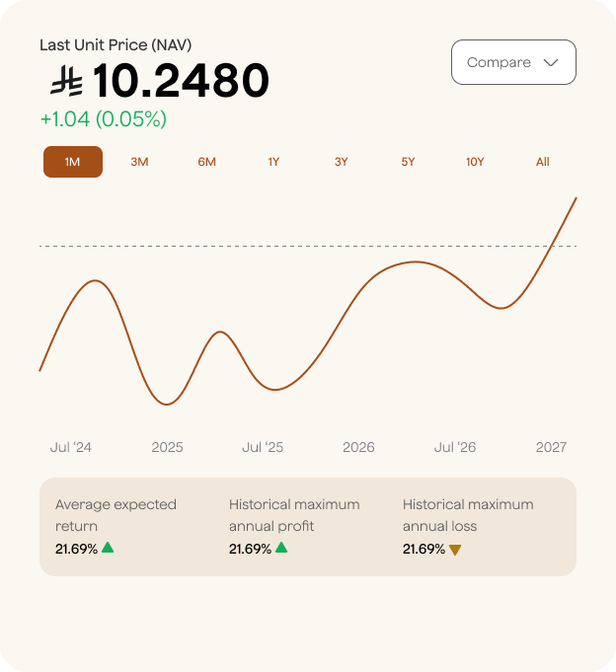Click green up arrow under Historical maximum annual profit

(x=281, y=548)
